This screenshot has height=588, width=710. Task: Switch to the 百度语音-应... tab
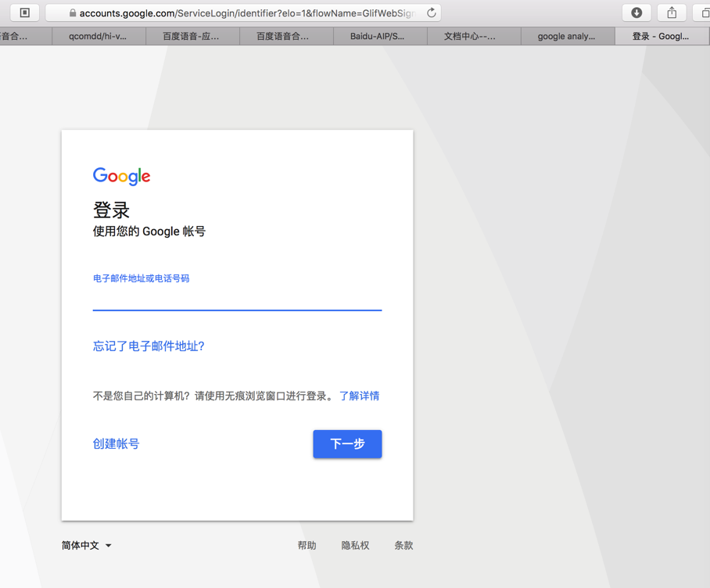coord(192,36)
